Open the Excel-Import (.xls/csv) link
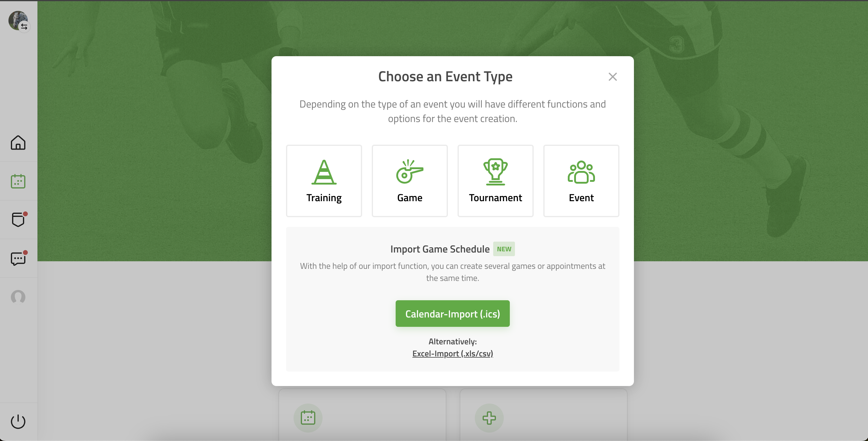868x441 pixels. point(452,354)
